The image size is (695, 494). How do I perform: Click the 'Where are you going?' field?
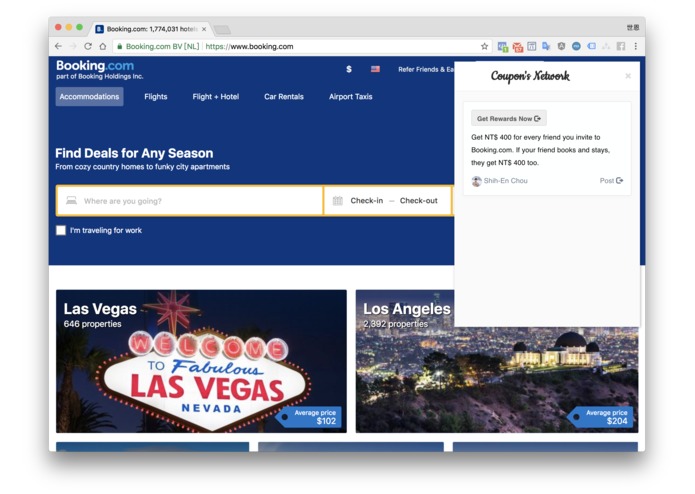coord(190,201)
